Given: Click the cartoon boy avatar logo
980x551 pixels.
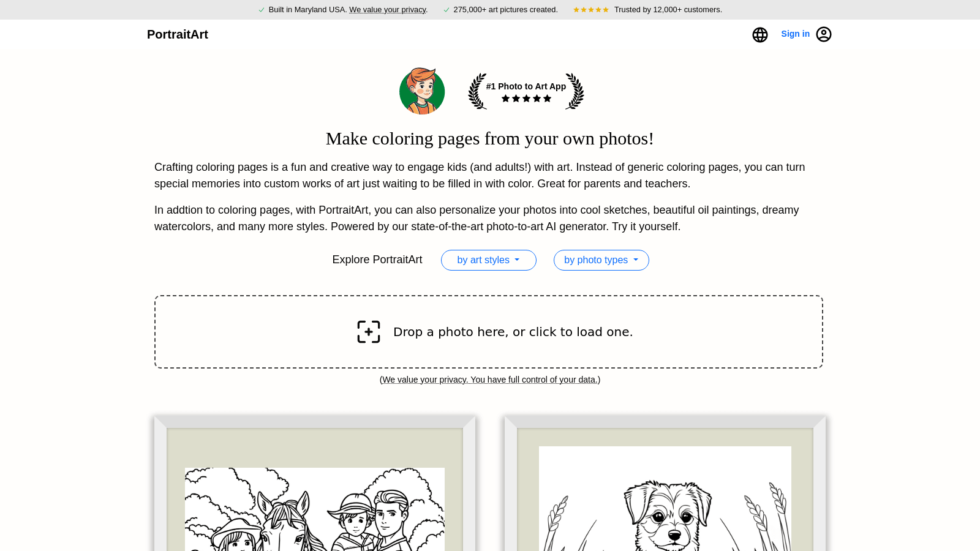Looking at the screenshot, I should (x=422, y=91).
